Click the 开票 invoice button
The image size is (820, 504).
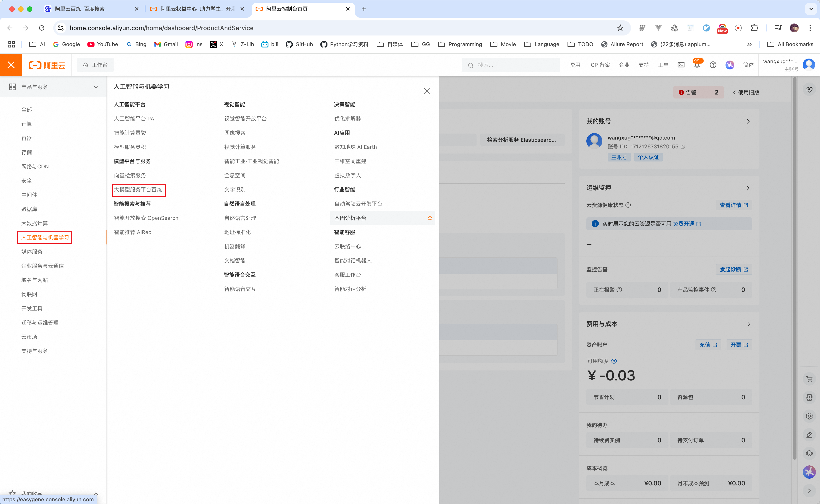point(739,345)
